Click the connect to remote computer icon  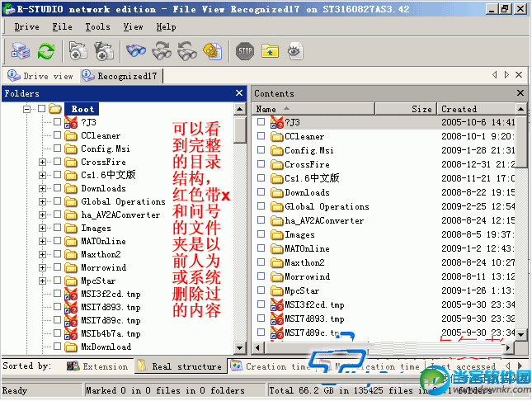(21, 51)
